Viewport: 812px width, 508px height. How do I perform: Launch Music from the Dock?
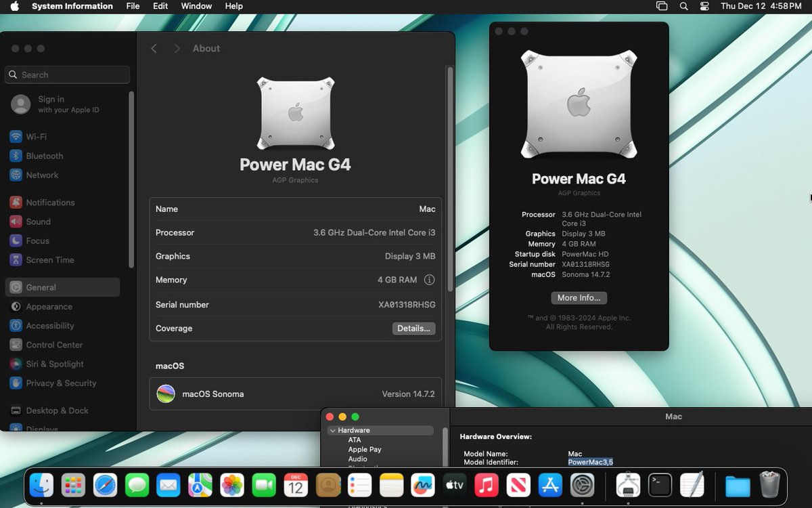[487, 485]
